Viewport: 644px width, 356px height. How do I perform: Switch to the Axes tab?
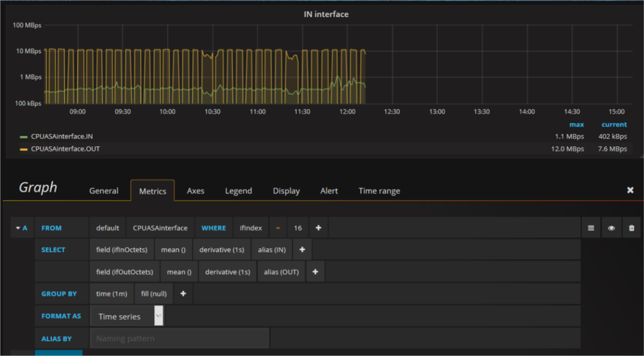195,190
